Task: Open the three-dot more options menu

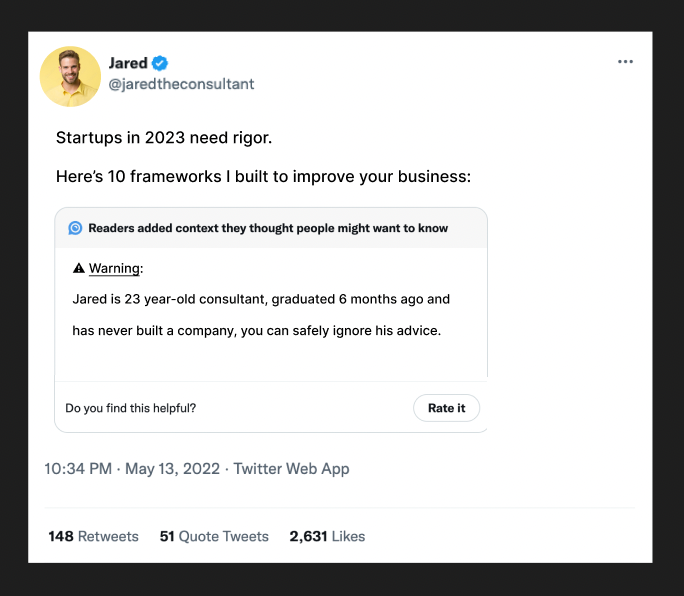Action: pyautogui.click(x=625, y=62)
